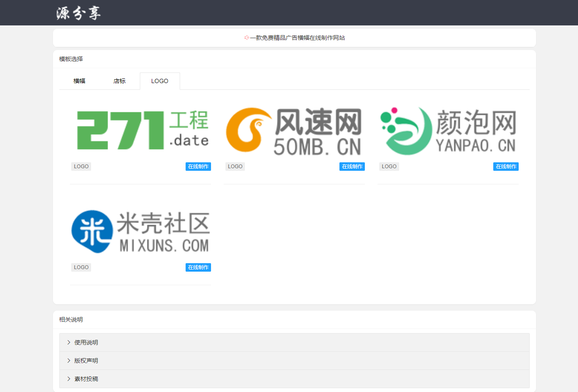Click the 在线制作 button for 271工程
This screenshot has height=392, width=578.
coord(198,166)
